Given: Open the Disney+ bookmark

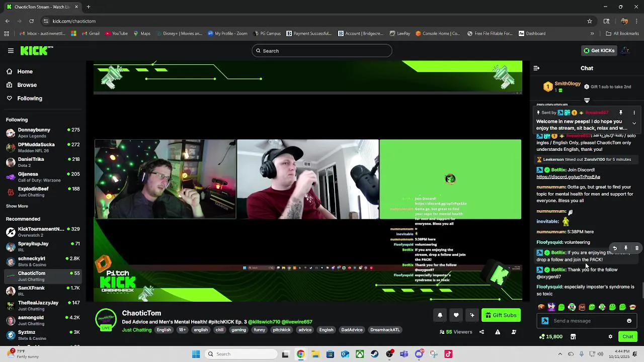Looking at the screenshot, I should pyautogui.click(x=179, y=34).
